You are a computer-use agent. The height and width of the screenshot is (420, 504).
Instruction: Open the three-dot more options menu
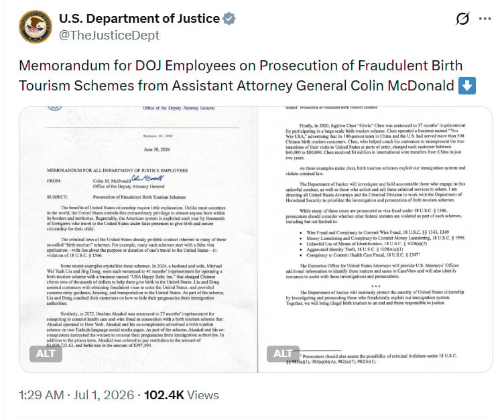(x=485, y=19)
